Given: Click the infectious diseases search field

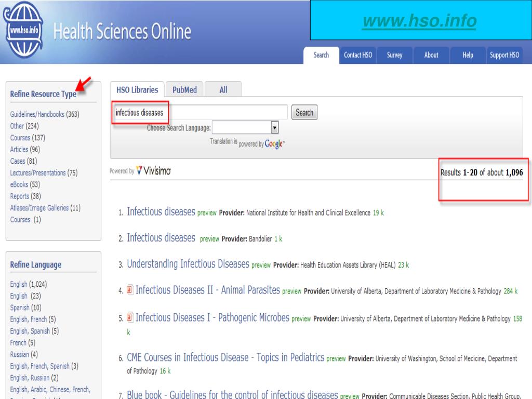Looking at the screenshot, I should pos(201,112).
